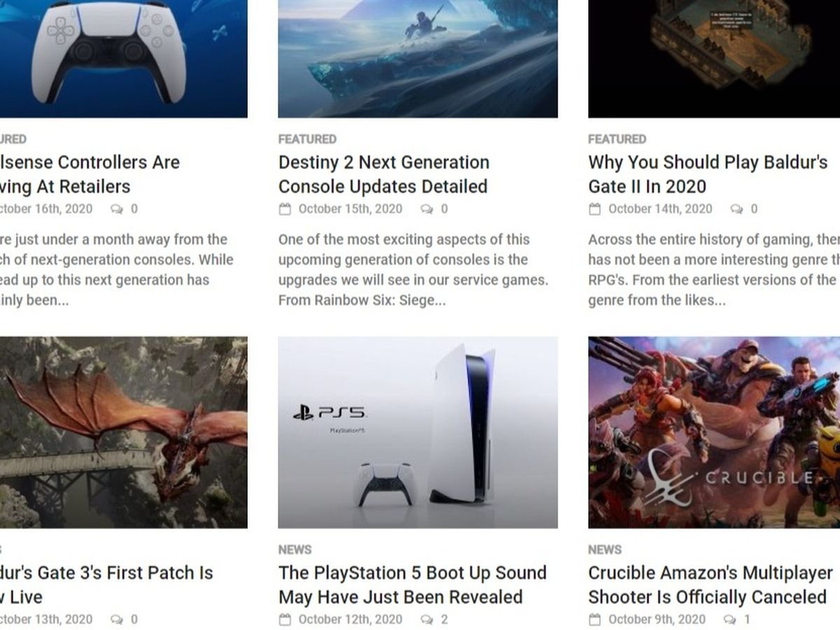Click the calendar icon before October 14th, 2020

594,209
